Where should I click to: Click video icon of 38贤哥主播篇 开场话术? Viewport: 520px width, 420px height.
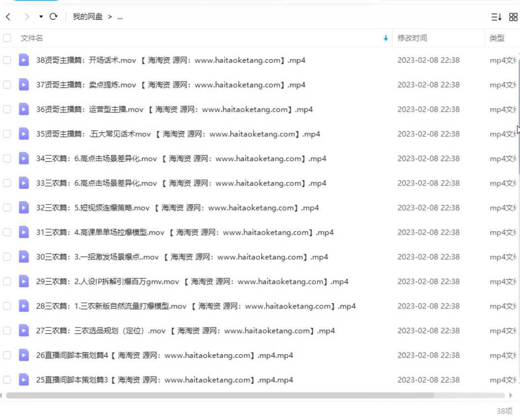click(24, 60)
